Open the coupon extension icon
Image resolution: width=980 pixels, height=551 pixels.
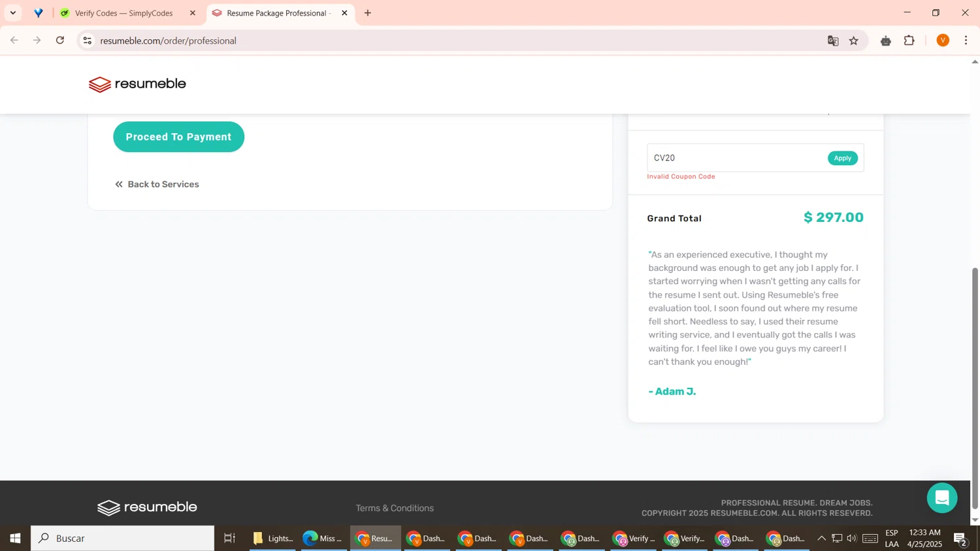click(886, 40)
